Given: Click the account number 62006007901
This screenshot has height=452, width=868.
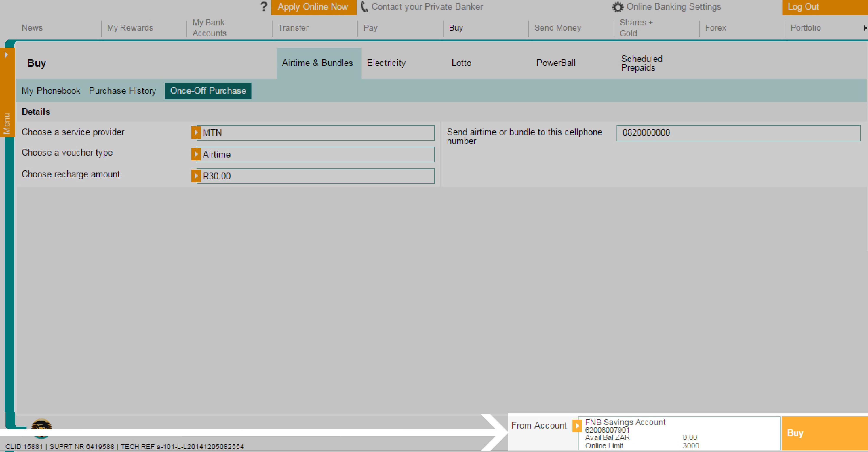Looking at the screenshot, I should (x=607, y=430).
